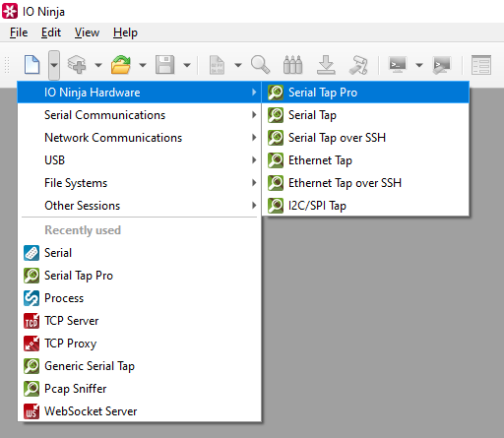Screen dimensions: 504x438
Task: Select IO Ninja Hardware menu entry
Action: click(x=140, y=93)
